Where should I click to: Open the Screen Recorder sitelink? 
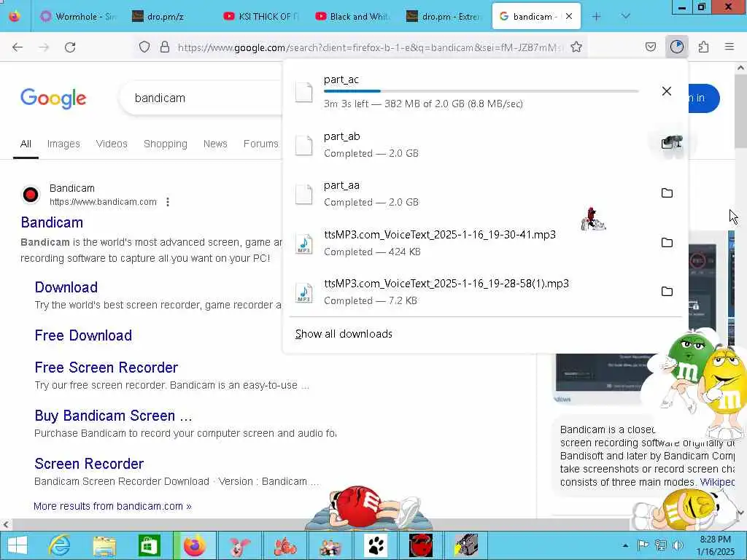pyautogui.click(x=89, y=463)
